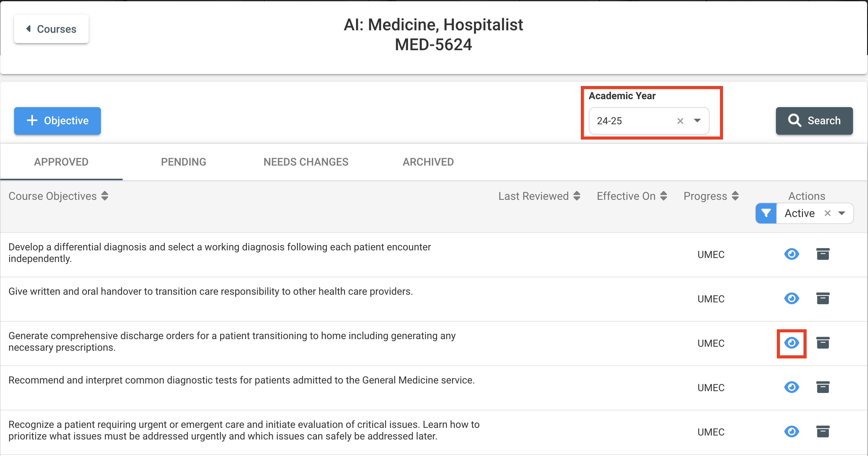This screenshot has width=868, height=456.
Task: Click the AI: Medicine, Hospitalist title
Action: (x=433, y=24)
